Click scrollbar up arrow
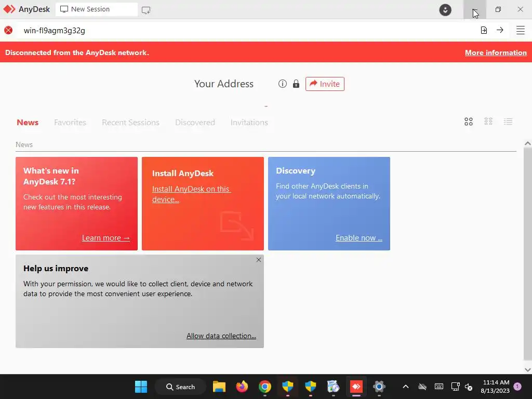 tap(527, 143)
